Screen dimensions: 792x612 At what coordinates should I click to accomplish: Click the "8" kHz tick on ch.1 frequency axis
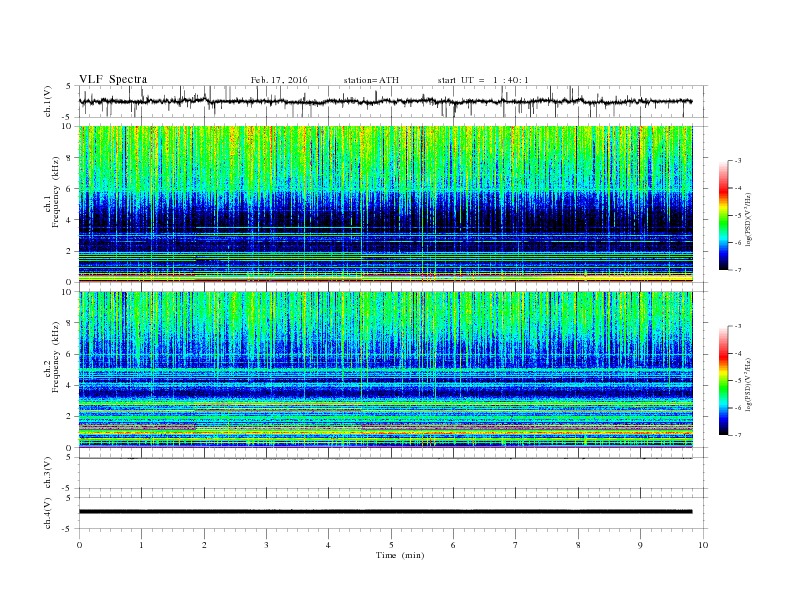[x=69, y=158]
